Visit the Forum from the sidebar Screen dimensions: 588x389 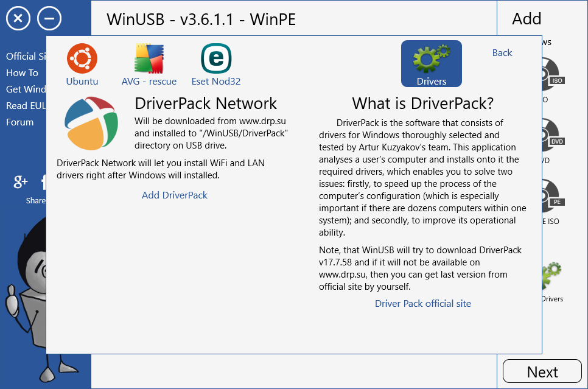point(20,122)
